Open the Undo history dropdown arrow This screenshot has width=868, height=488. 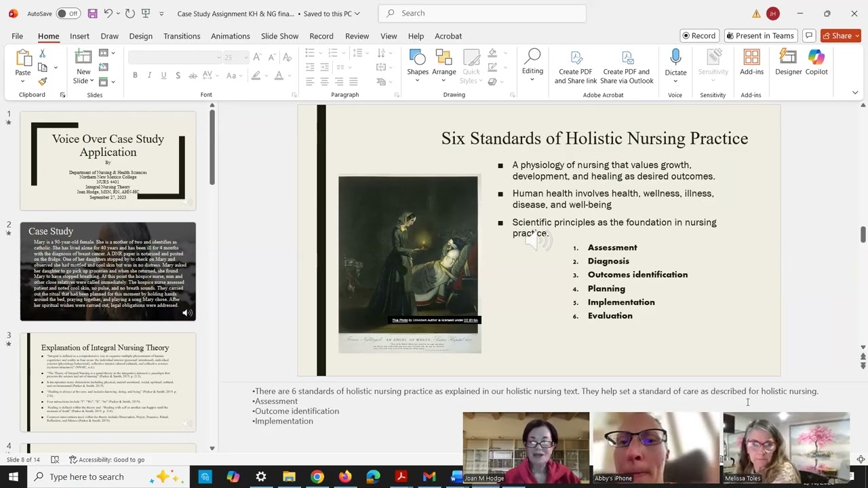118,14
